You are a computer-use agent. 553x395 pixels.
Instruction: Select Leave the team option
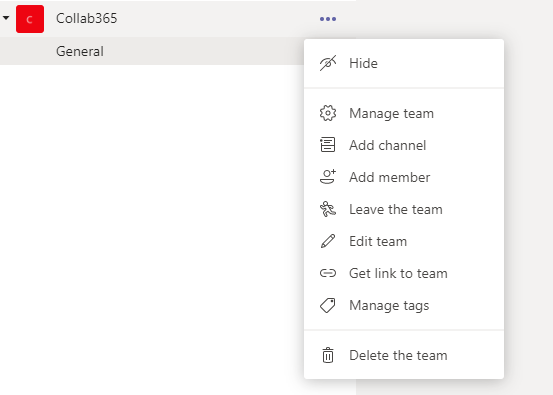tap(404, 209)
